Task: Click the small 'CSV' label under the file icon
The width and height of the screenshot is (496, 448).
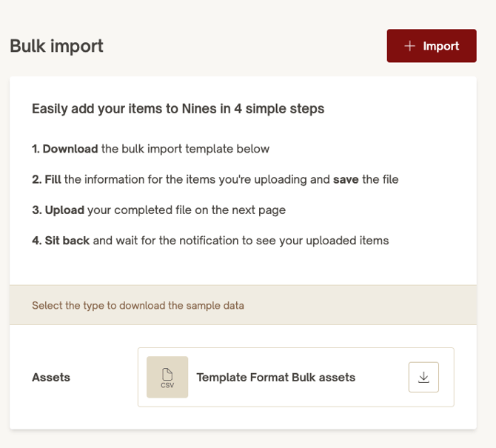Action: (x=167, y=385)
